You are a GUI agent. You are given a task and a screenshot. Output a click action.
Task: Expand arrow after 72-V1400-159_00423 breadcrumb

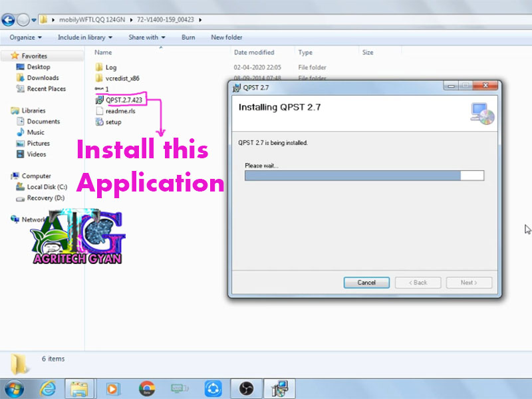[x=200, y=20]
